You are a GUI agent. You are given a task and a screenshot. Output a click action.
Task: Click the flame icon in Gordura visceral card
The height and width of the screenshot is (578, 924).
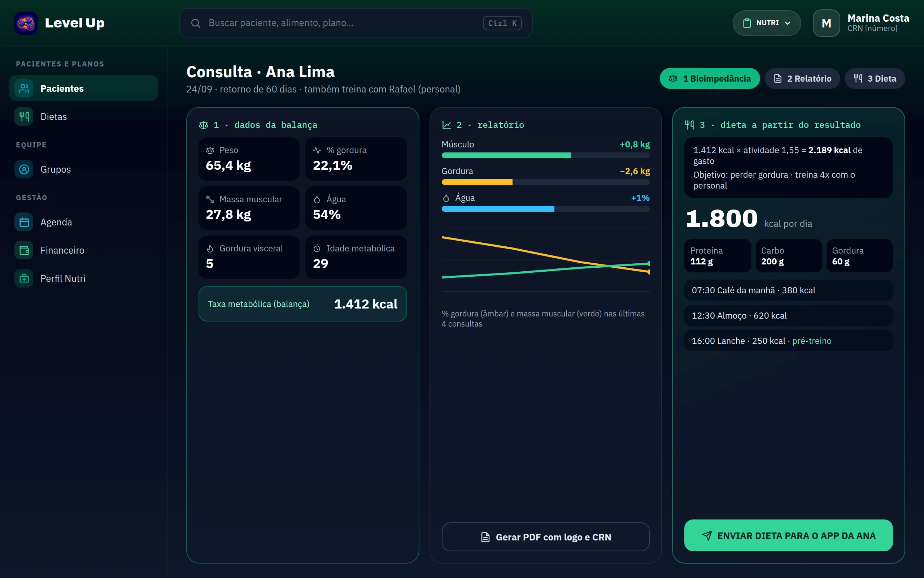[210, 249]
